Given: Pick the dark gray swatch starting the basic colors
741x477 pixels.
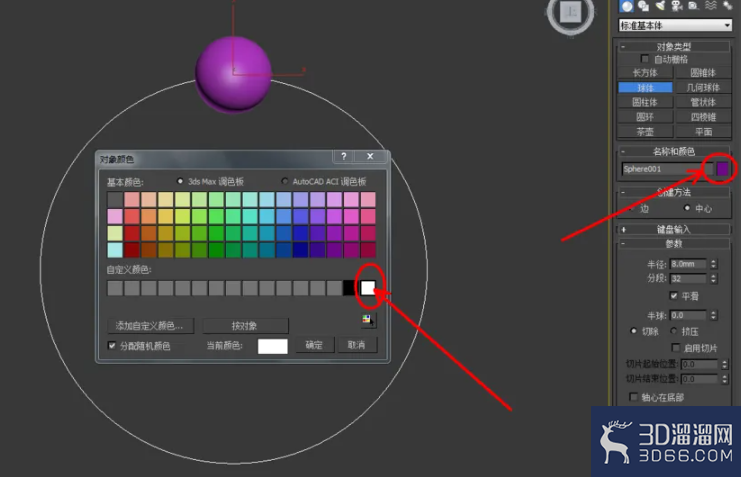Looking at the screenshot, I should [x=115, y=199].
